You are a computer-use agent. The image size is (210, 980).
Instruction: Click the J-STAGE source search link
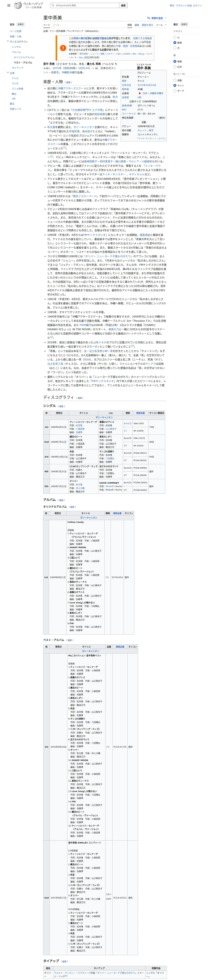coord(127,54)
